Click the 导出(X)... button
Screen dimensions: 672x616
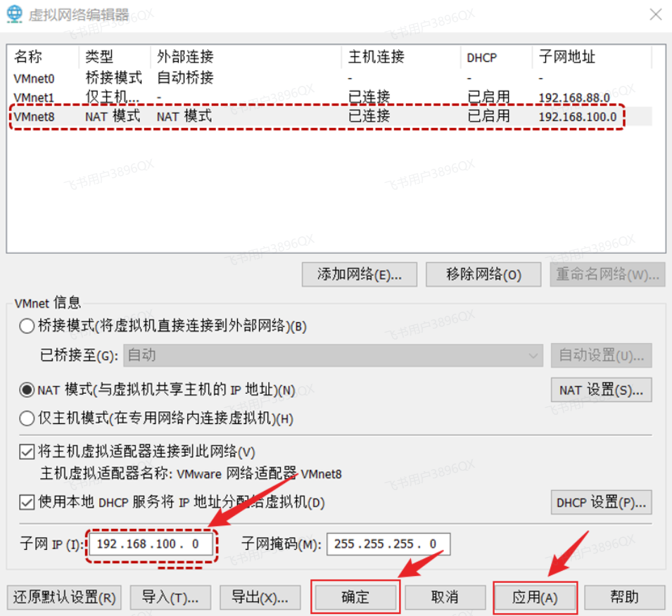[260, 597]
